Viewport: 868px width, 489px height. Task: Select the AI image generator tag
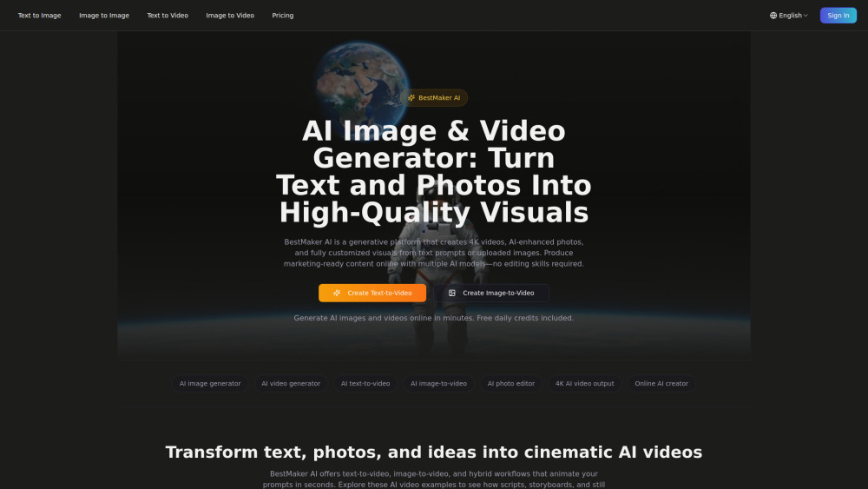click(210, 383)
